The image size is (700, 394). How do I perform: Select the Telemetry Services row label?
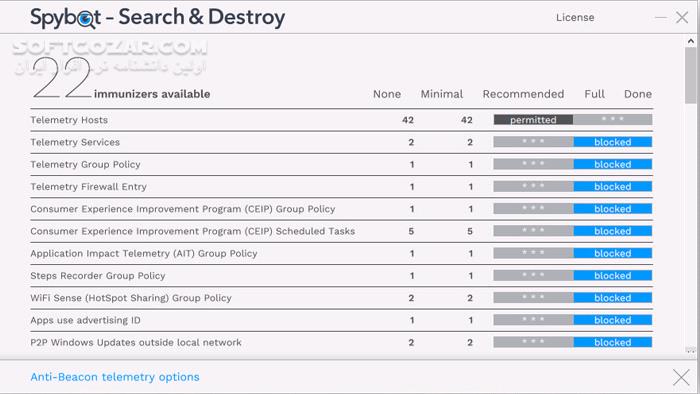(x=75, y=142)
